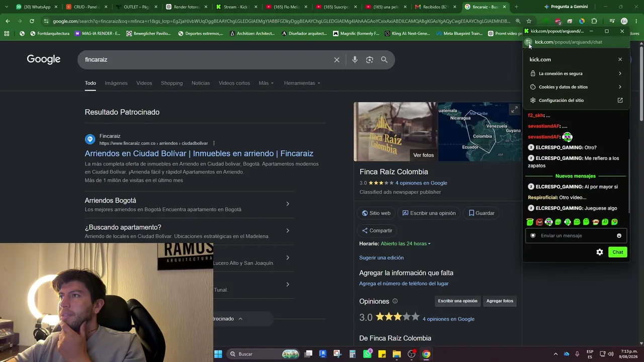644x362 pixels.
Task: Open Cookies y datos de sitios submenu
Action: [576, 87]
